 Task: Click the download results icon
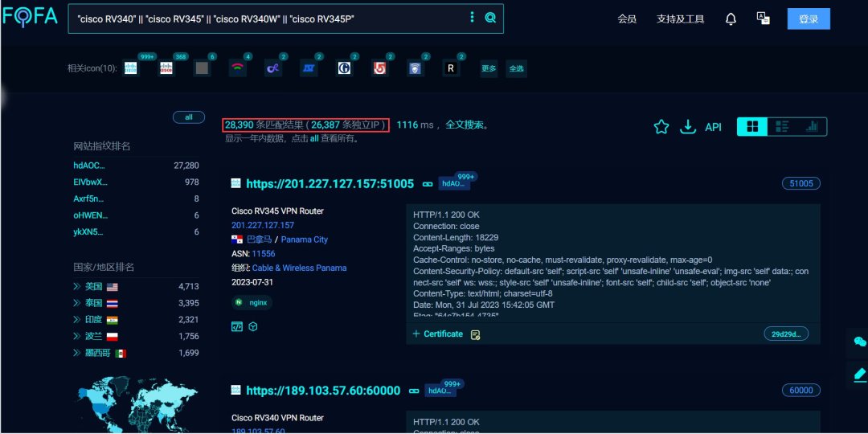pos(687,127)
